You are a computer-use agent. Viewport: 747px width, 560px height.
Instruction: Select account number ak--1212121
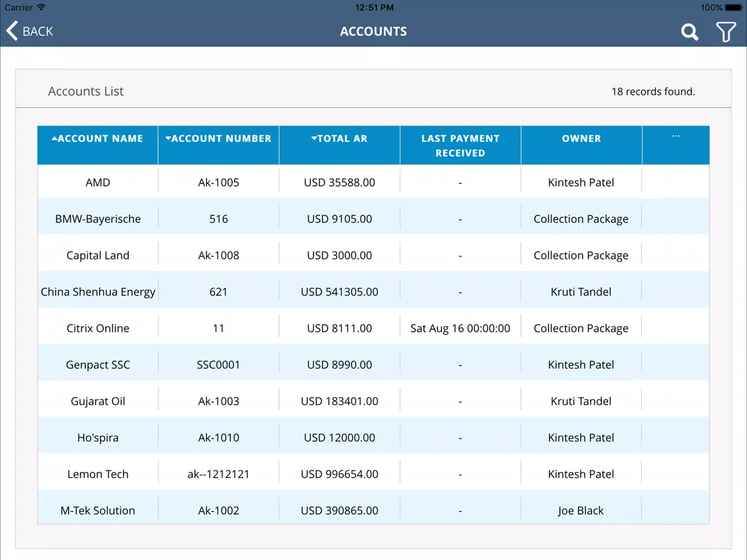219,475
